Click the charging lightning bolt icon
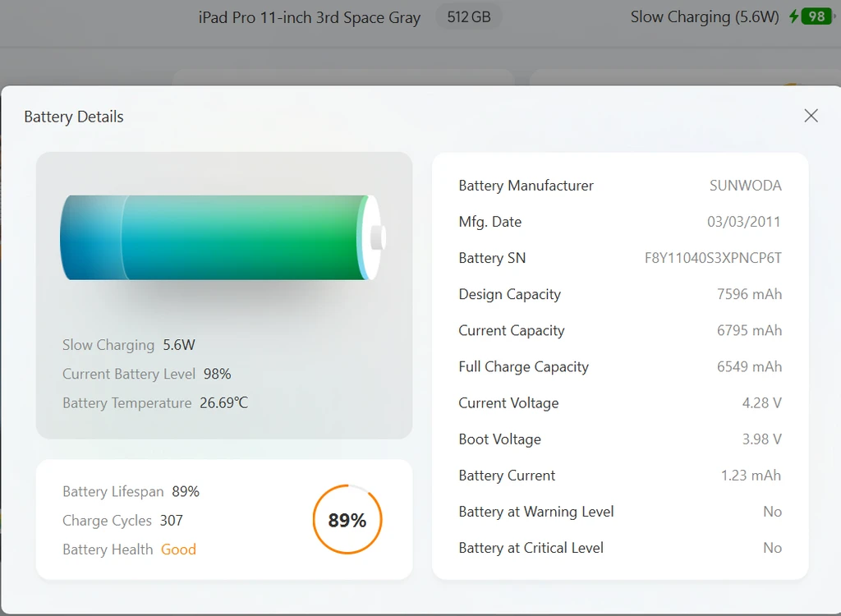841x616 pixels. [x=794, y=16]
